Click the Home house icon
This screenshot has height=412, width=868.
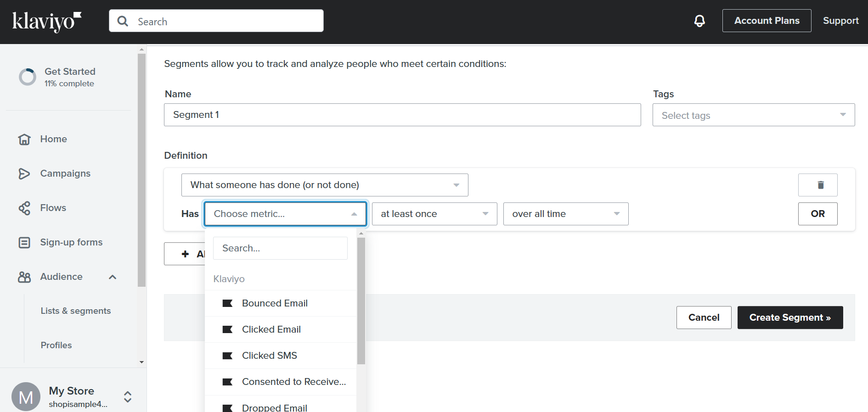pos(24,139)
